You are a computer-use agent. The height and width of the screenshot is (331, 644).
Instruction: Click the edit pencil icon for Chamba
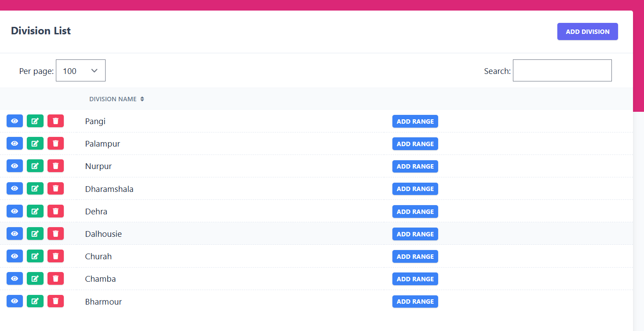click(35, 278)
